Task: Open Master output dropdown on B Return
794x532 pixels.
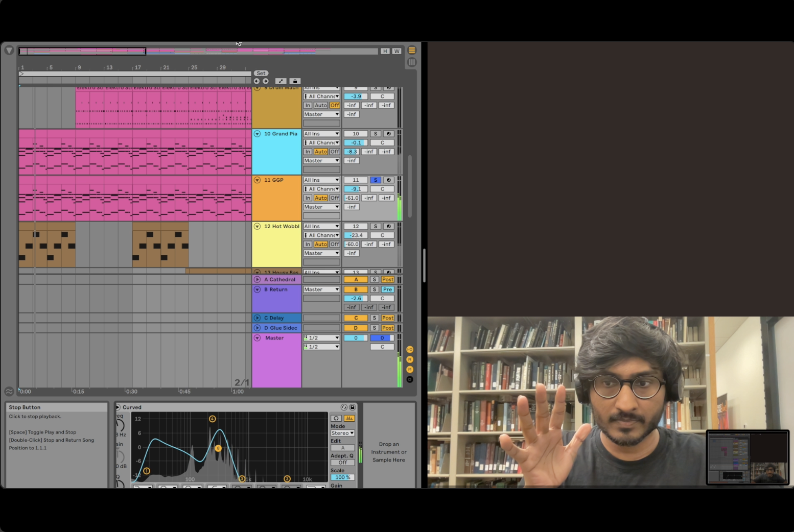Action: (x=321, y=289)
